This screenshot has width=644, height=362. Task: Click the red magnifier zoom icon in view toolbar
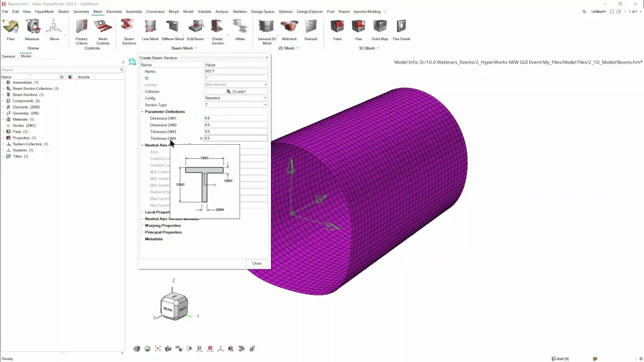pyautogui.click(x=231, y=349)
